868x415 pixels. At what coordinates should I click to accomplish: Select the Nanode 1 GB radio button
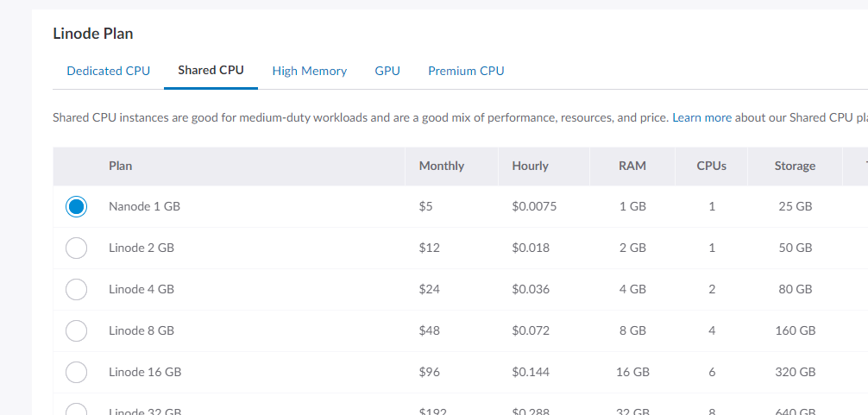pos(76,206)
